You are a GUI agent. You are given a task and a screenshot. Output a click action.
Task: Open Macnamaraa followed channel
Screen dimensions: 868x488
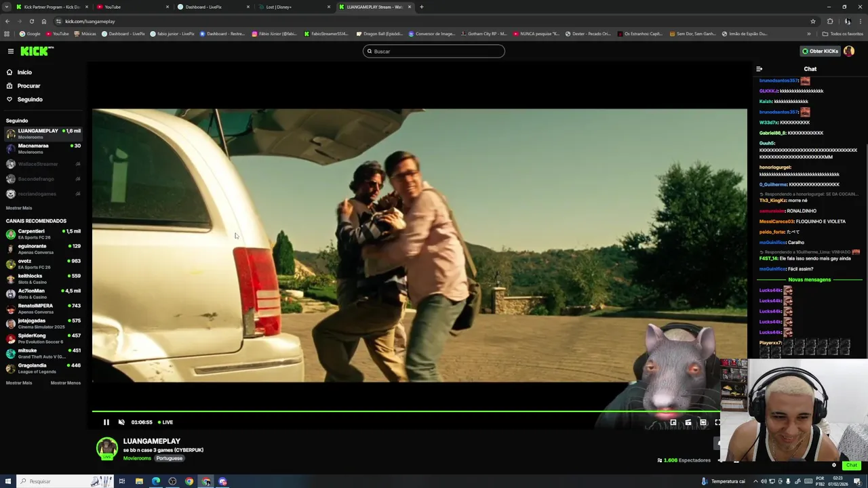coord(43,148)
